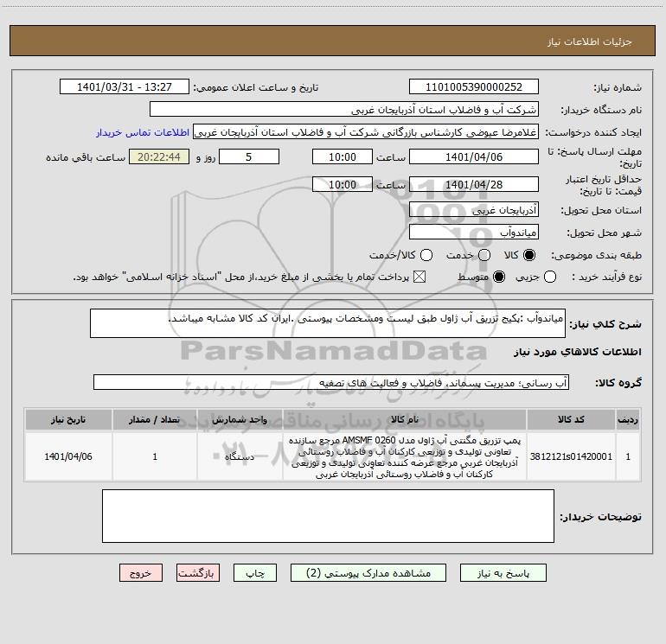666x644 pixels.
Task: Select the خدمت radio button
Action: pos(484,255)
